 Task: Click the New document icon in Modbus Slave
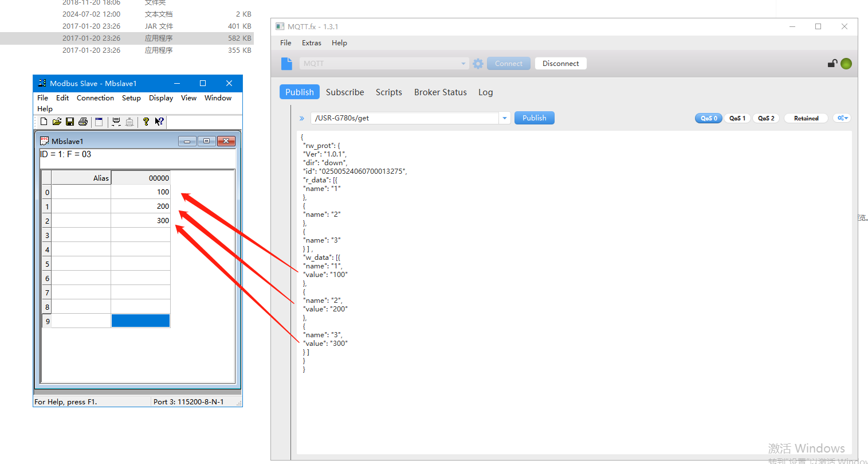click(44, 122)
